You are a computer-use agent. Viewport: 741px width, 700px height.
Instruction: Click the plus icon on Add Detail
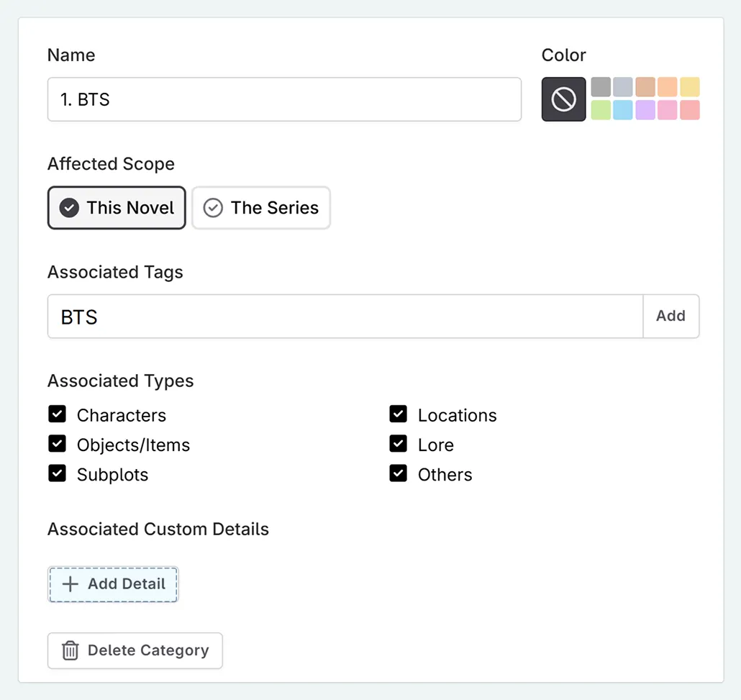coord(70,584)
